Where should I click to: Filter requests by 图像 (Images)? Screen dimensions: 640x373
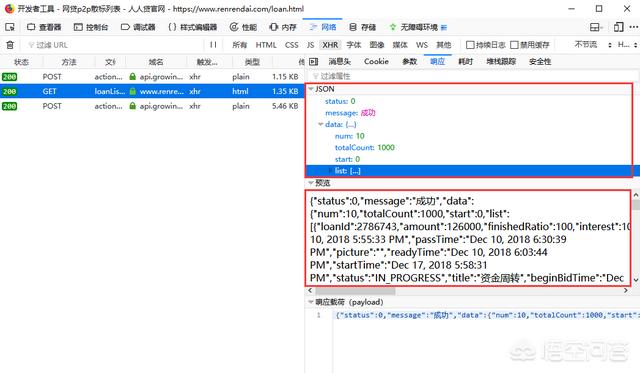(x=377, y=45)
